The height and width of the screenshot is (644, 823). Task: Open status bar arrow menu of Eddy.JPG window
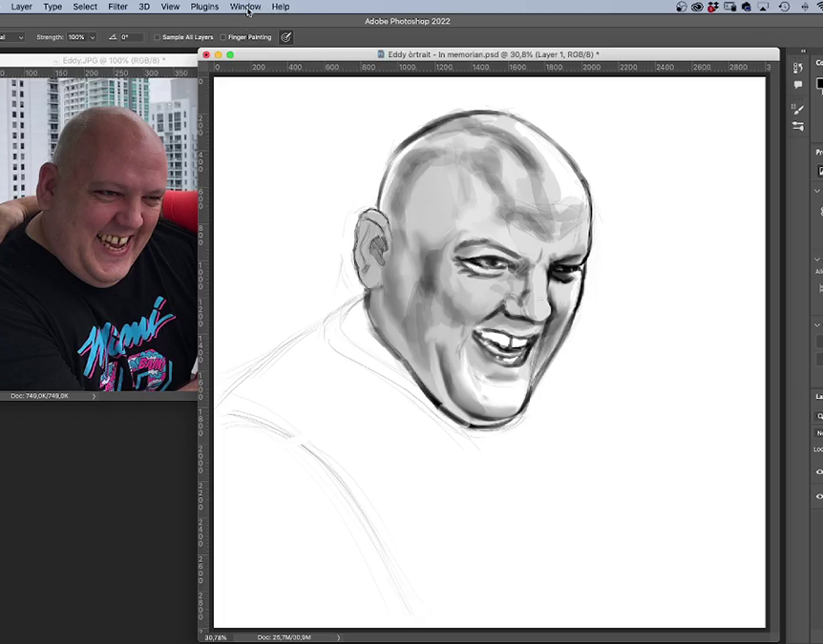pos(94,396)
